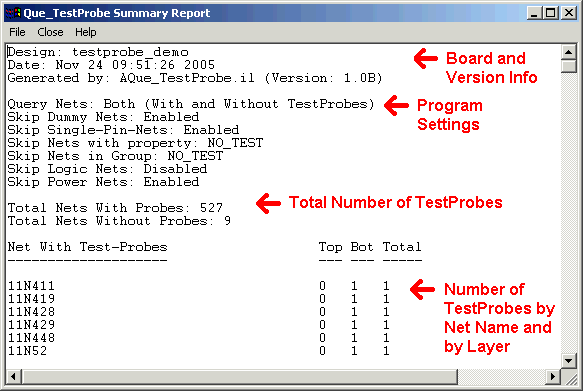Click the 'Date: Nov 24 09:51:26 2005' line

(111, 65)
